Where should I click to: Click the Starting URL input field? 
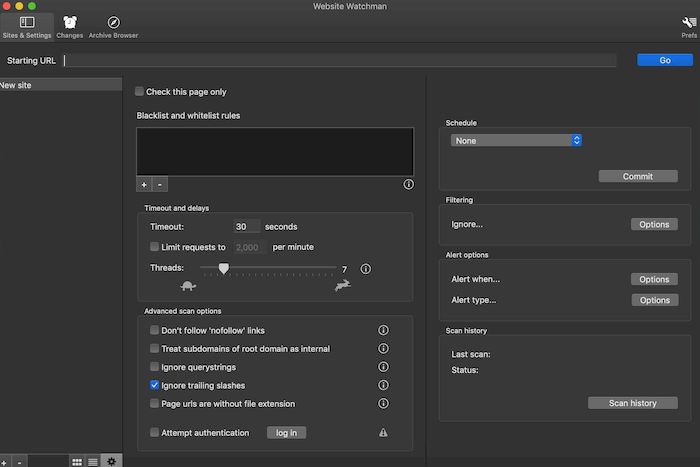(340, 60)
